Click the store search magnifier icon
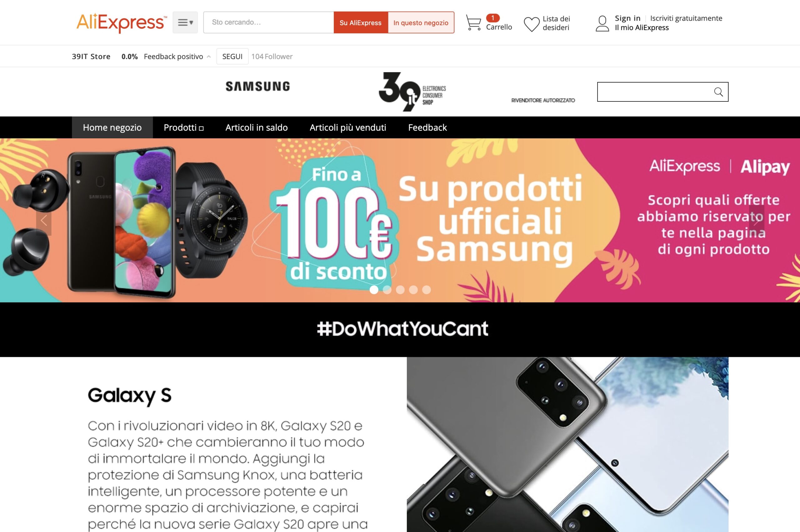This screenshot has width=800, height=532. coord(718,91)
